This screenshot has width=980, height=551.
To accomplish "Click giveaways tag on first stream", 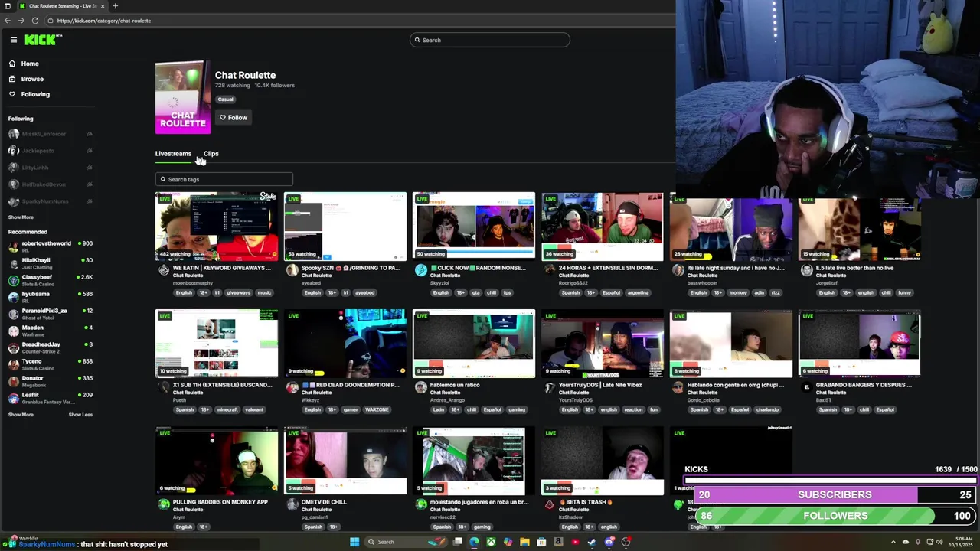I will pos(238,292).
